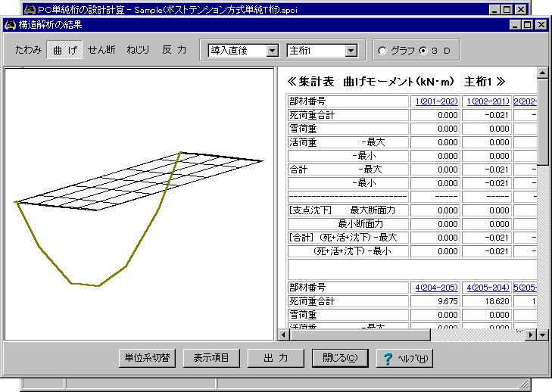This screenshot has width=552, height=392.
Task: Click the value 18.620 cell
Action: (487, 301)
